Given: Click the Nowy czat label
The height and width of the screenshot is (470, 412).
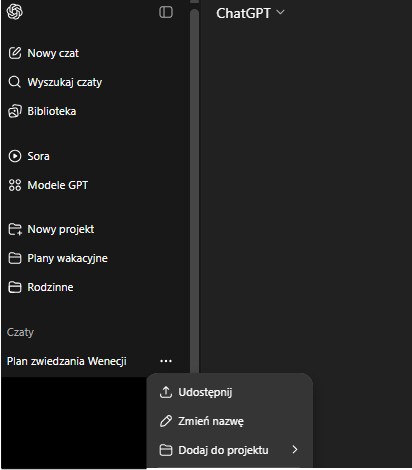Looking at the screenshot, I should 53,53.
